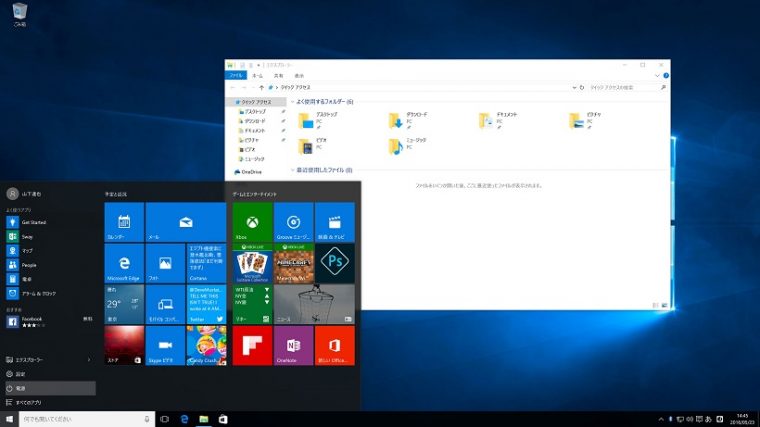Viewport: 760px width, 427px height.
Task: Expand the File Explorer jump list arrow
Action: coord(89,360)
